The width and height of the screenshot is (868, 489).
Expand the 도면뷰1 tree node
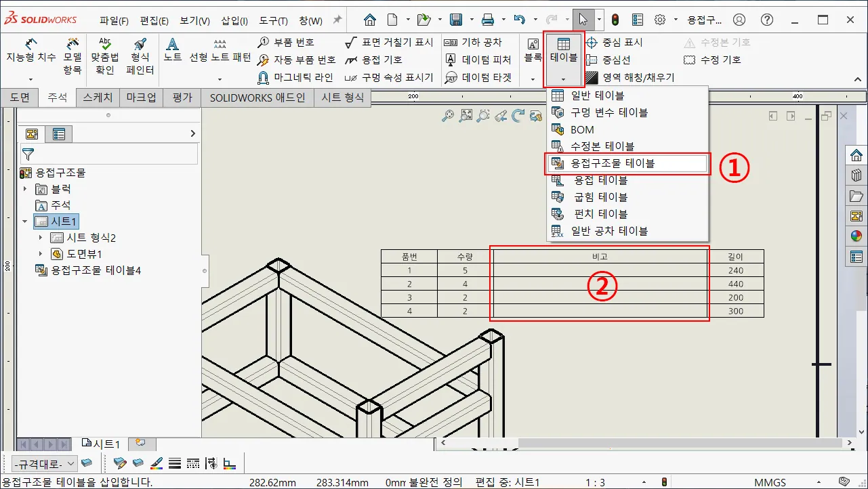pyautogui.click(x=41, y=254)
